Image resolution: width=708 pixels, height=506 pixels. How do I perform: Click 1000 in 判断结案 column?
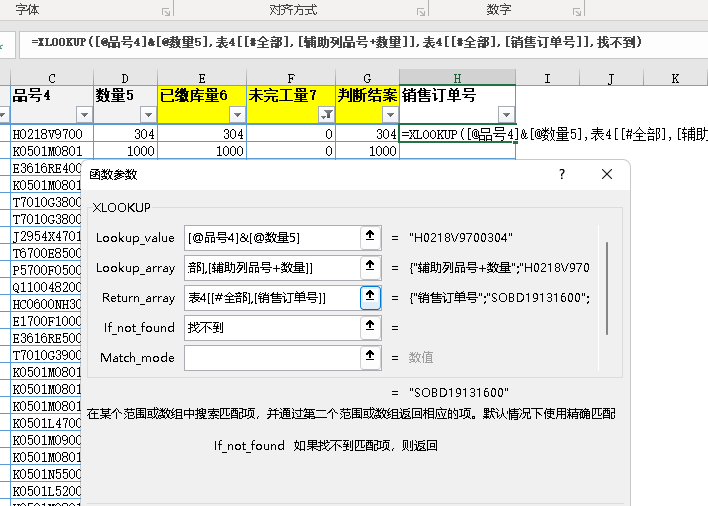pyautogui.click(x=367, y=151)
